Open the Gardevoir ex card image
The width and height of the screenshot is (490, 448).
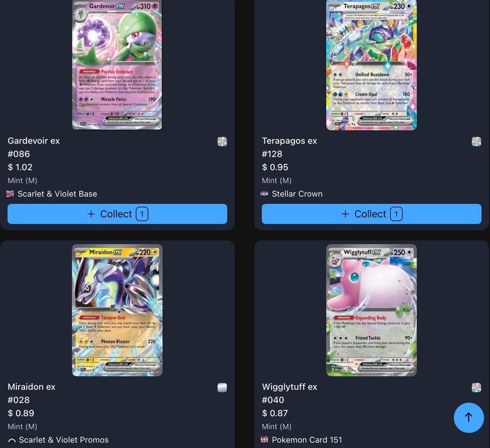117,64
